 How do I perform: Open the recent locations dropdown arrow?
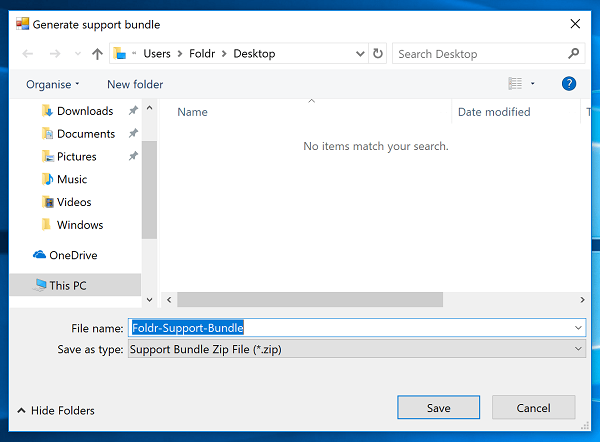tap(78, 54)
